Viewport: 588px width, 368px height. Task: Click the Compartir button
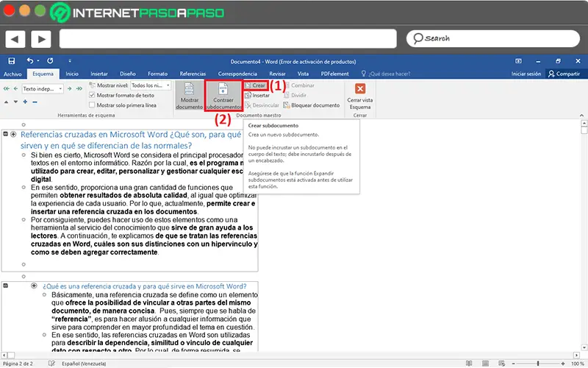[564, 74]
